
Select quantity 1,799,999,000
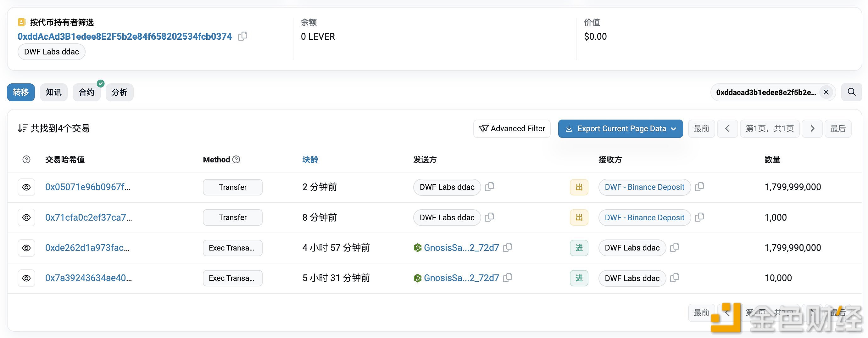pyautogui.click(x=793, y=187)
